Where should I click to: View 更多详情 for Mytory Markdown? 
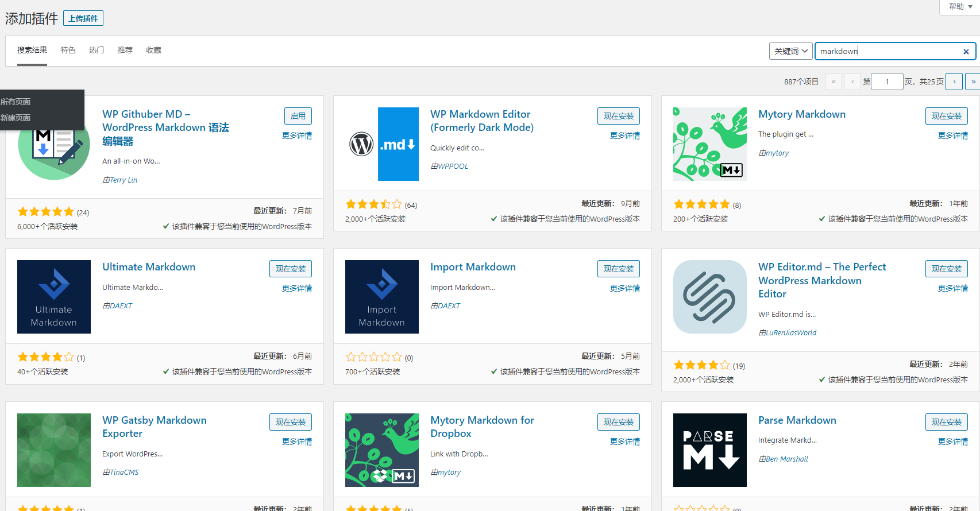coord(953,136)
